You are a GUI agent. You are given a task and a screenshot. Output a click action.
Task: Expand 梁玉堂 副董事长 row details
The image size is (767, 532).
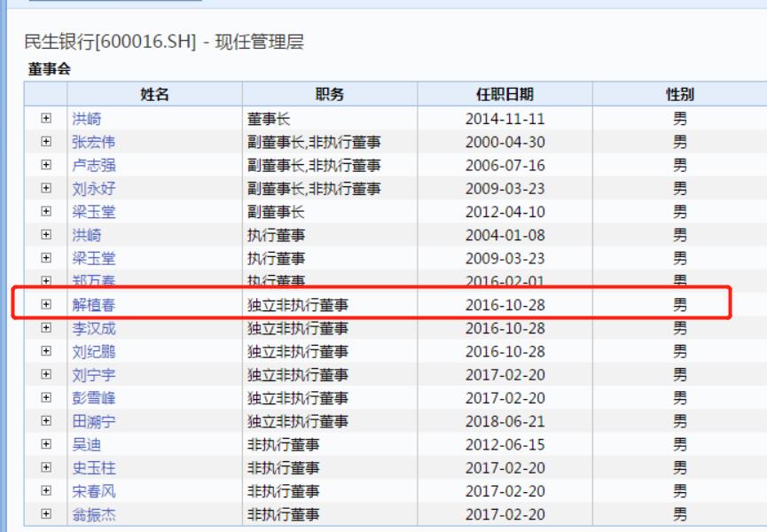point(46,211)
